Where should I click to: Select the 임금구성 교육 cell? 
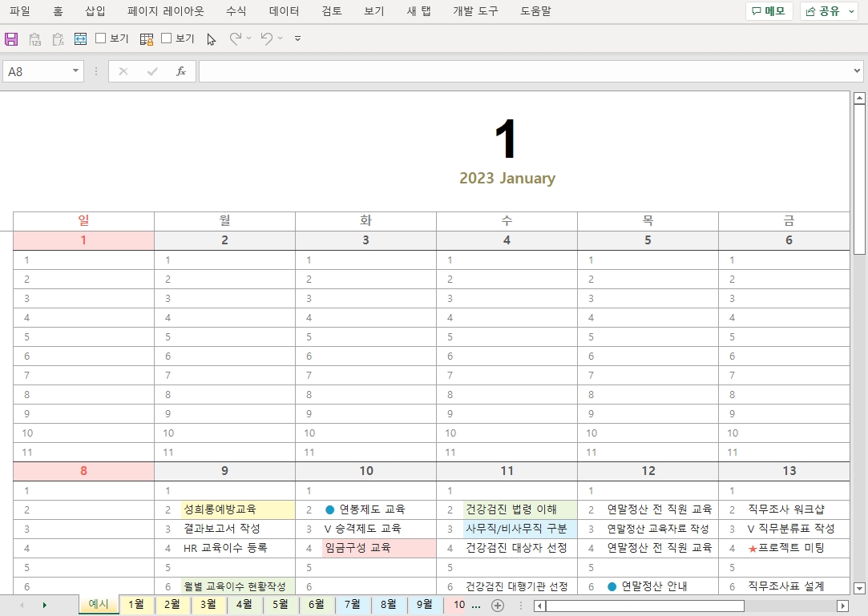379,548
